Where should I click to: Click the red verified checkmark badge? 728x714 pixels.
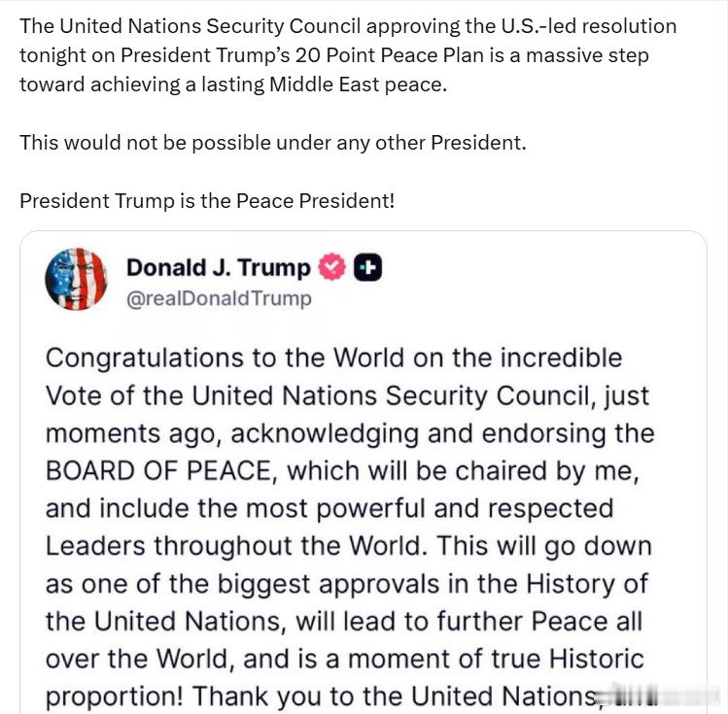pos(331,267)
